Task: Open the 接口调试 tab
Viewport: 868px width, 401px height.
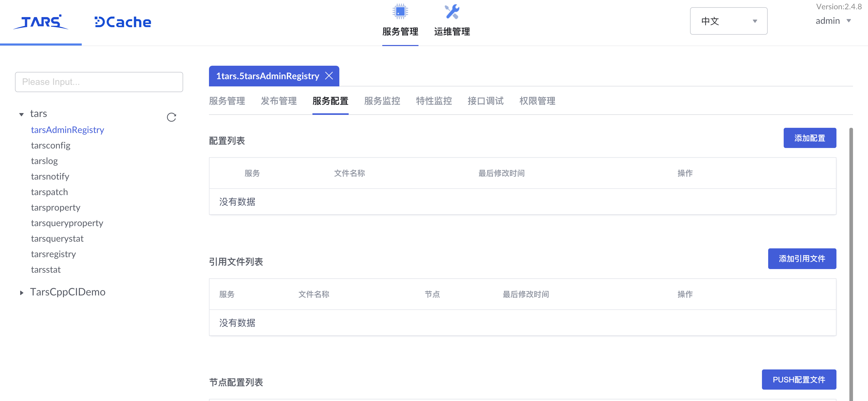Action: point(485,101)
